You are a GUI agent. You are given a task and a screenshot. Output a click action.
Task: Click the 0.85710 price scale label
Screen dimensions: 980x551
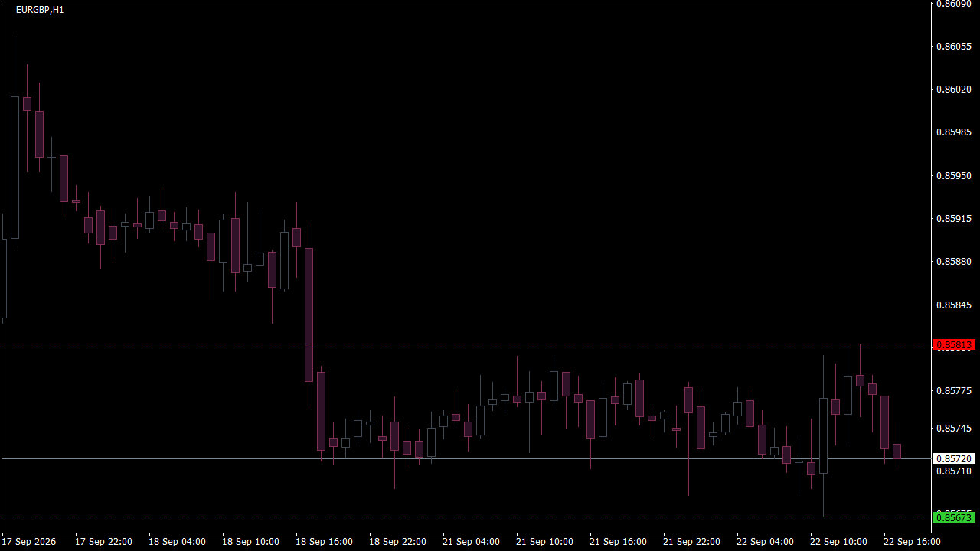click(955, 471)
